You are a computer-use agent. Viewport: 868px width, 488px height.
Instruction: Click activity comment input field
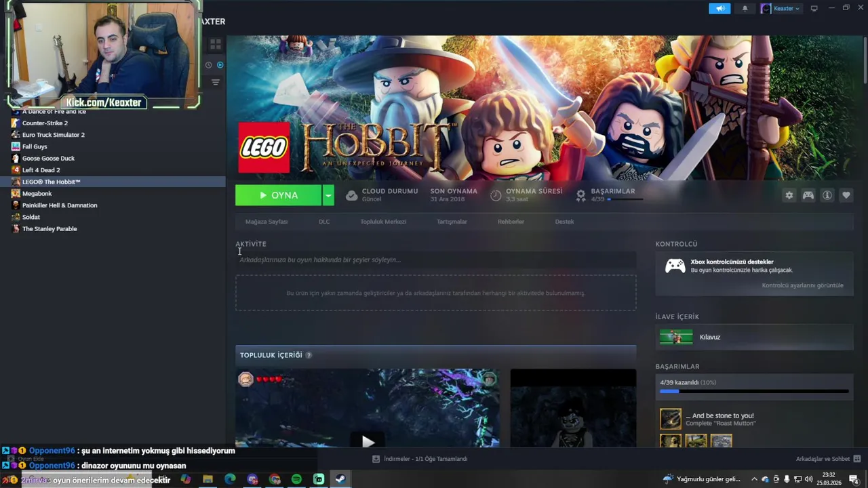[435, 260]
